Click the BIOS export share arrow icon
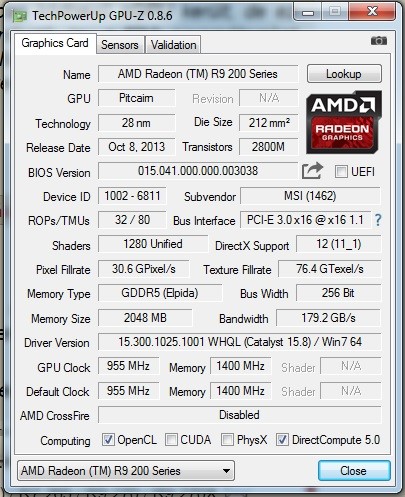The height and width of the screenshot is (497, 405). tap(312, 171)
